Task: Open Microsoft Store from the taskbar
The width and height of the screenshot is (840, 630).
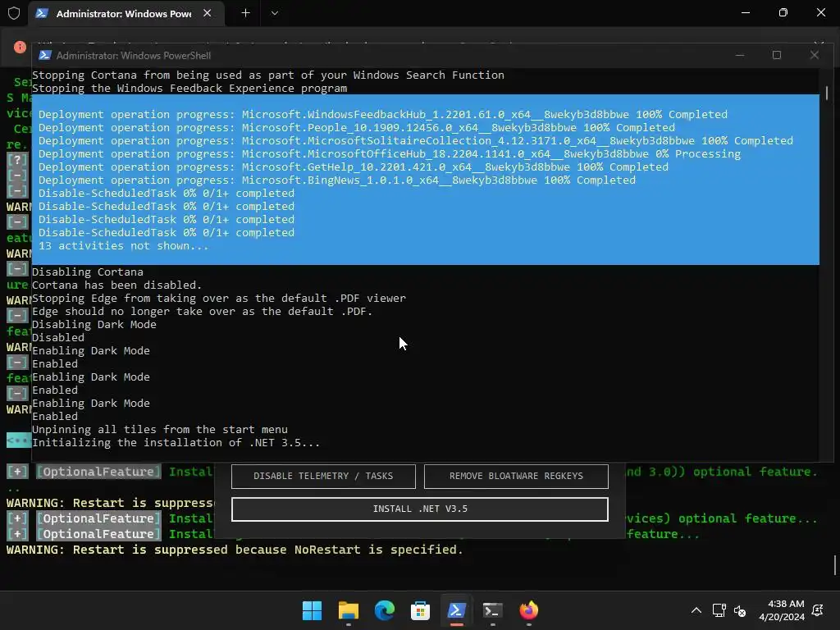Action: 420,610
